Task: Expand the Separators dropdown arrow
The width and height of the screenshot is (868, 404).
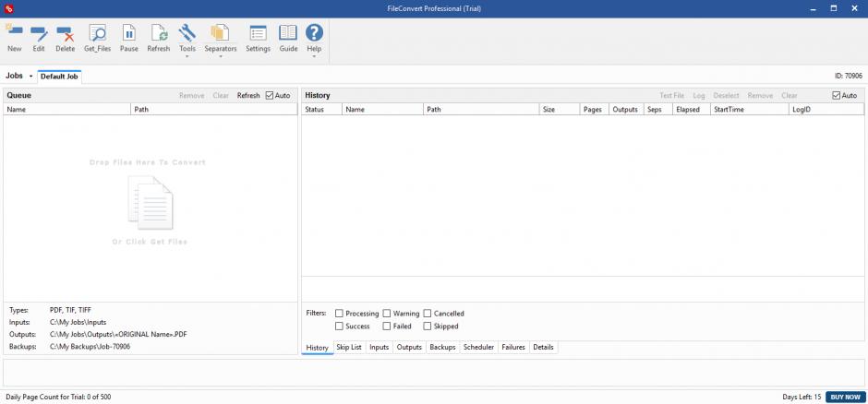Action: [221, 56]
